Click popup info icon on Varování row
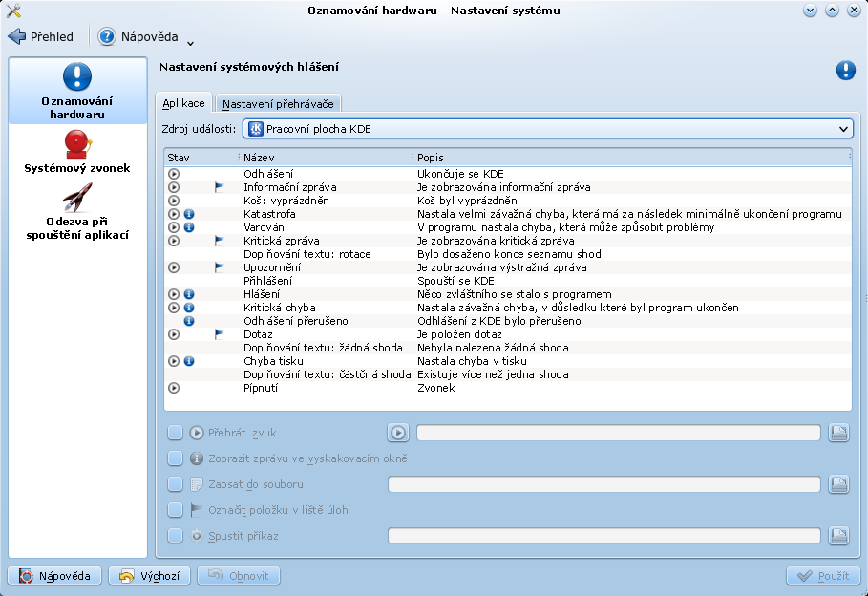The height and width of the screenshot is (596, 868). coord(189,227)
